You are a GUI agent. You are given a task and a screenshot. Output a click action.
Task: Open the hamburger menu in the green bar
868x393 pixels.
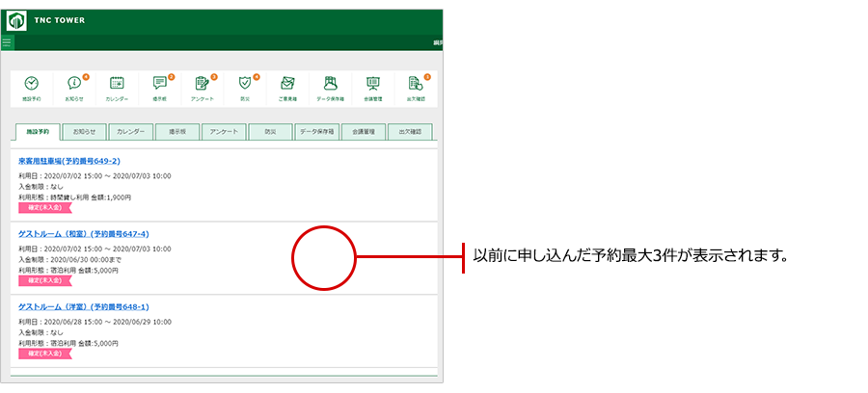pos(8,42)
